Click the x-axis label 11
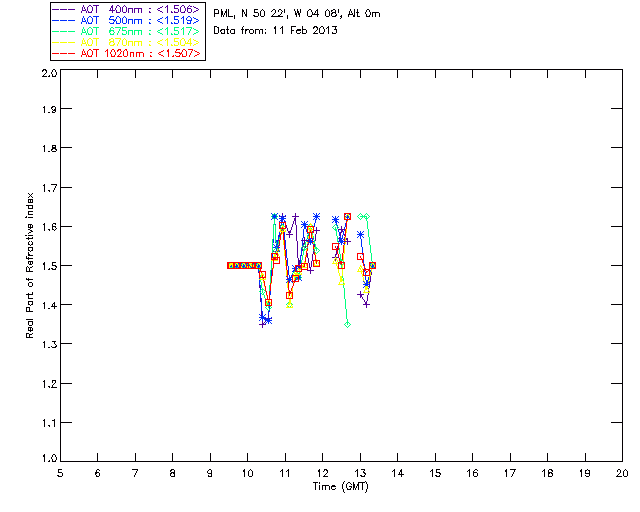Screen dimensions: 640x512 [x=285, y=473]
